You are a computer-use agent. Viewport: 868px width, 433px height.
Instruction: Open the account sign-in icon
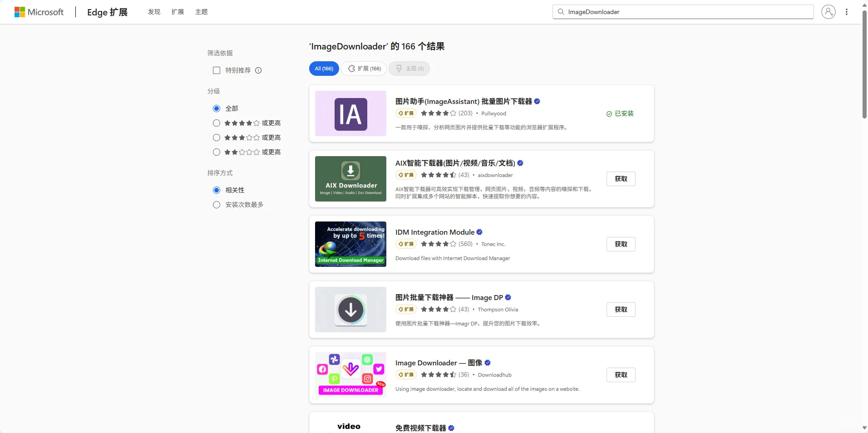pyautogui.click(x=828, y=12)
